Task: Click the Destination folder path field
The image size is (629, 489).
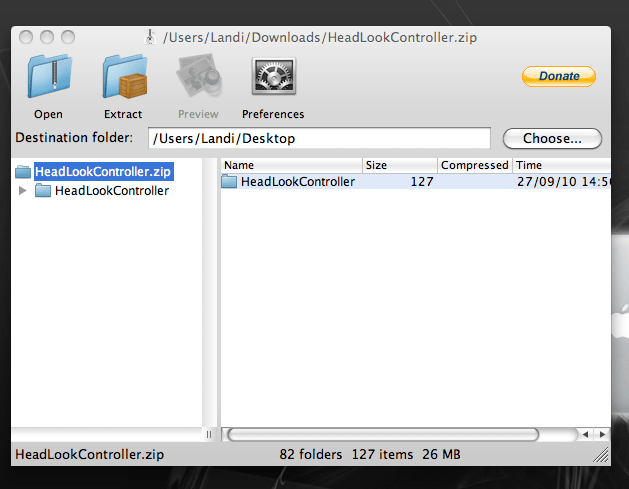Action: pyautogui.click(x=319, y=138)
